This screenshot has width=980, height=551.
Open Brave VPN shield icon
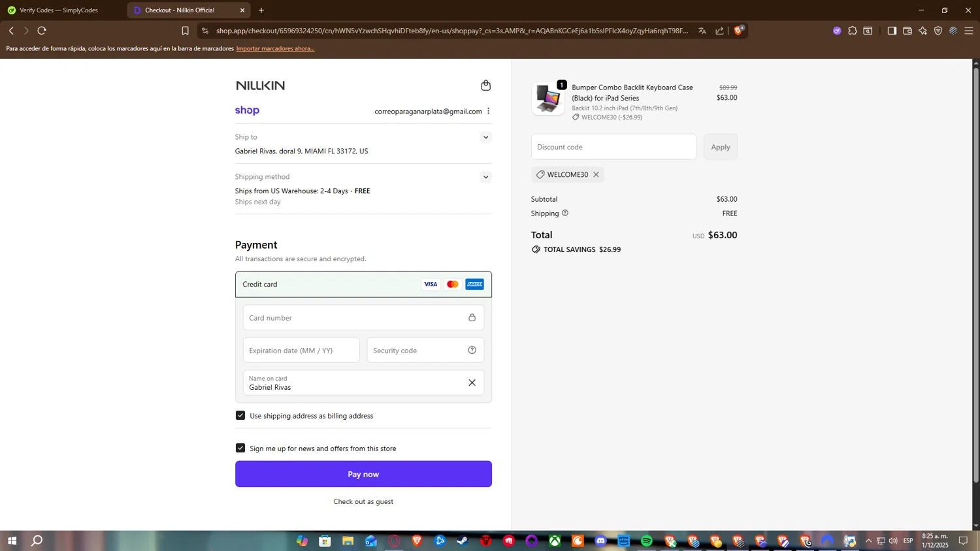coord(938,31)
